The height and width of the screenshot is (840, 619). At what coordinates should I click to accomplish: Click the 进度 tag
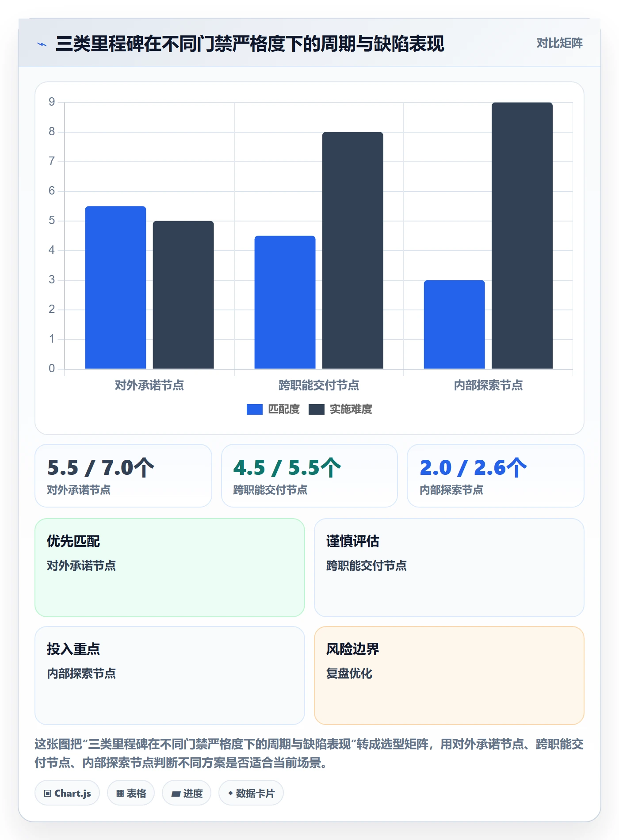tap(187, 793)
